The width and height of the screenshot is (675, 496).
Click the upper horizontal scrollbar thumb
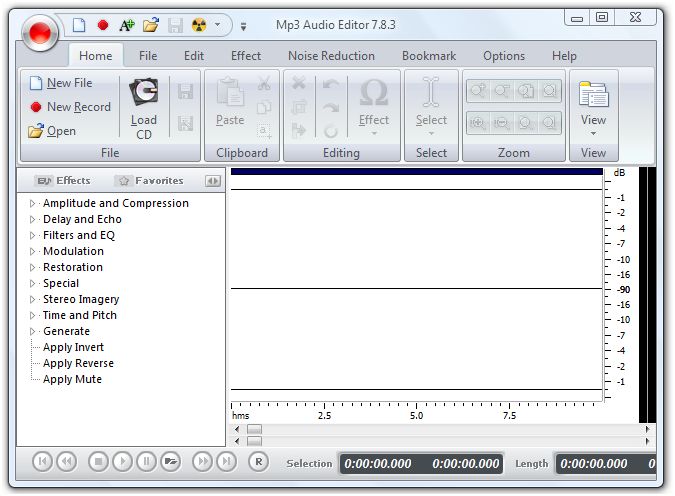pyautogui.click(x=254, y=429)
